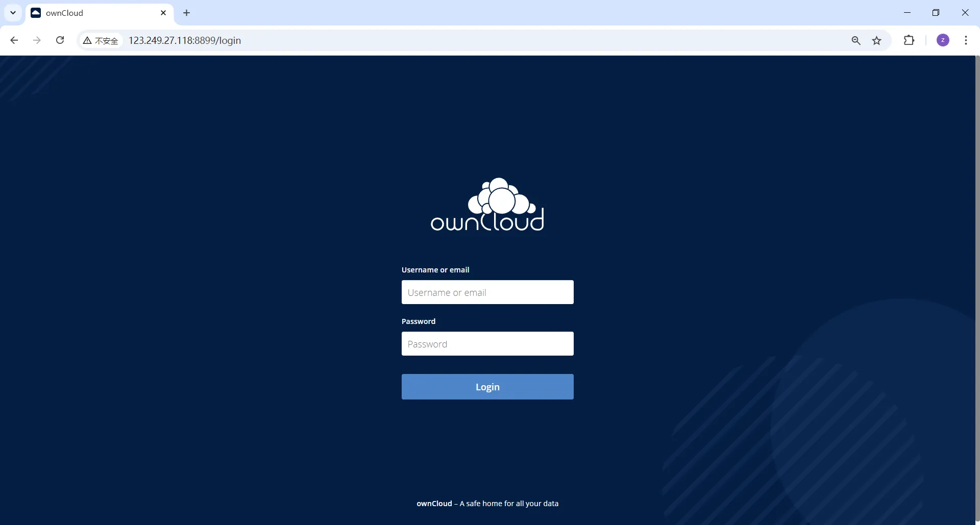Bookmark this page with the star icon

click(877, 40)
